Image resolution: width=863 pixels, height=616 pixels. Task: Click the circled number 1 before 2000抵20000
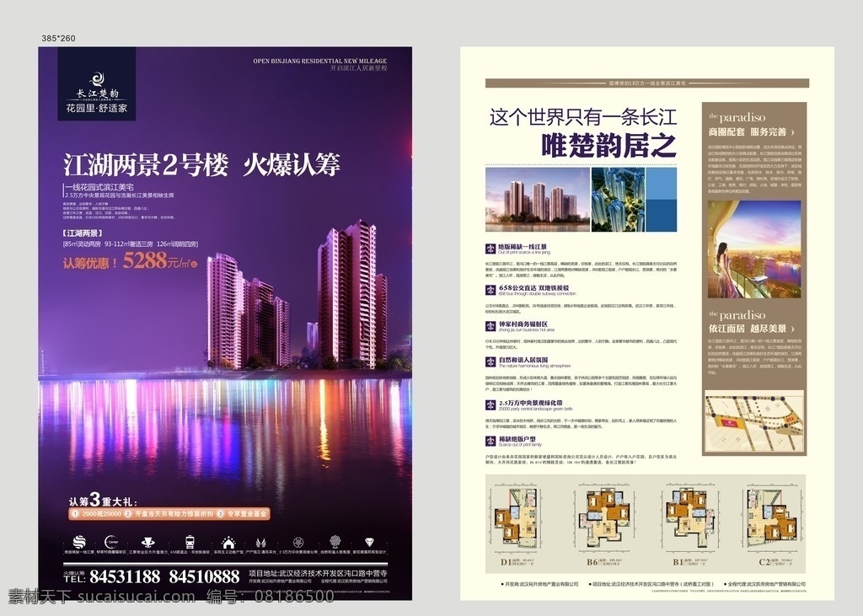pyautogui.click(x=75, y=513)
